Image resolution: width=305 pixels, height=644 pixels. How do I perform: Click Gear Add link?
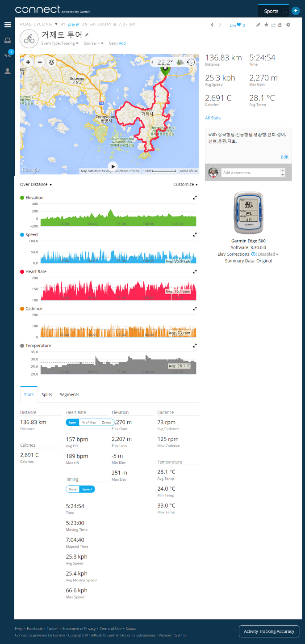122,43
